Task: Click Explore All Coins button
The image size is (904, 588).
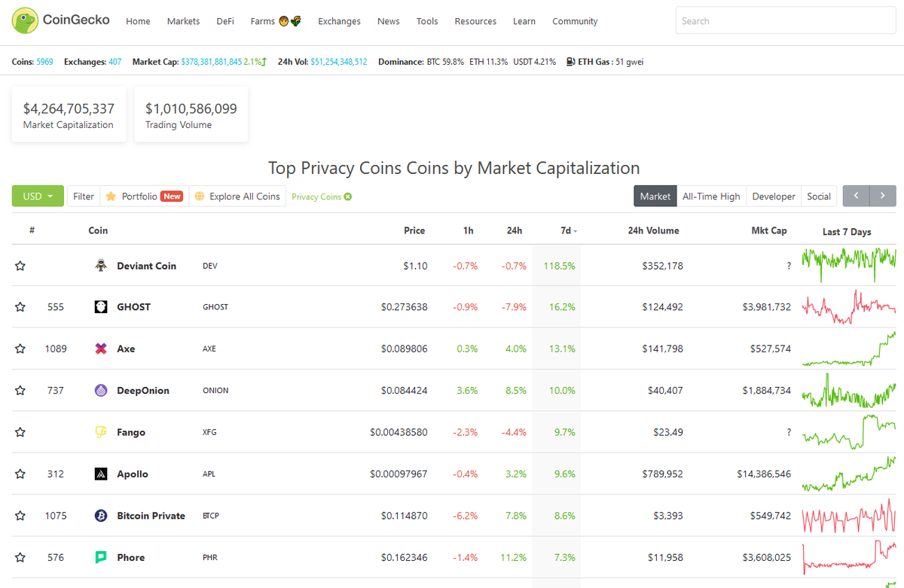Action: click(237, 196)
